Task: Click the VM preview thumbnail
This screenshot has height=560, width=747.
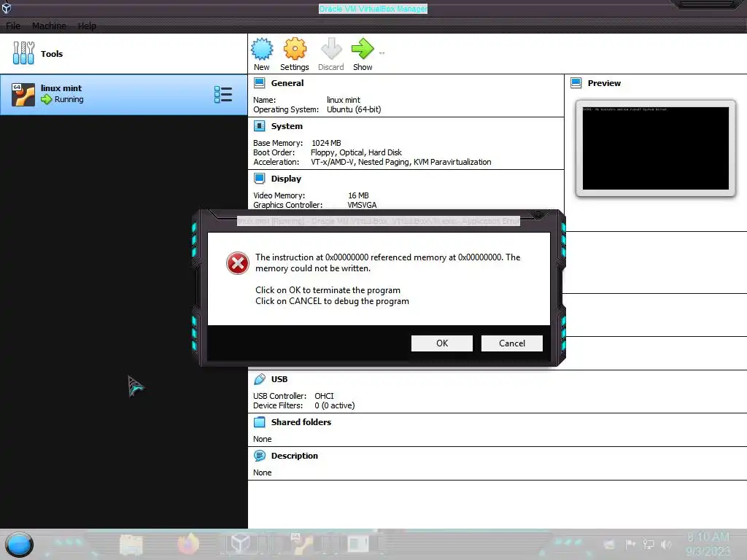Action: coord(656,148)
